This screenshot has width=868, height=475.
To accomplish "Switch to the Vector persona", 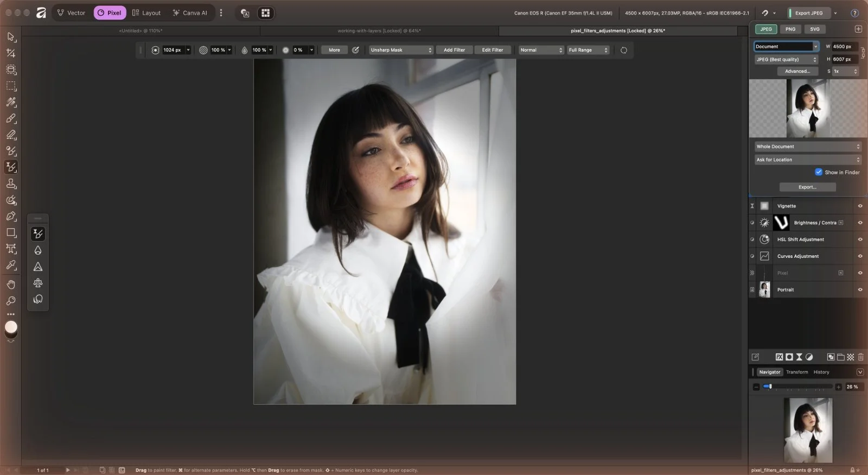I will coord(71,13).
